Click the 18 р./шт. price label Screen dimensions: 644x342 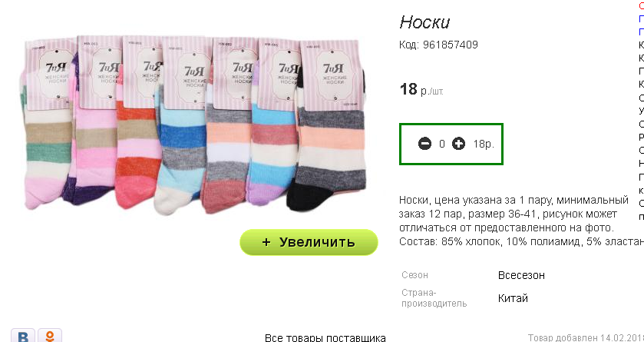tap(421, 89)
